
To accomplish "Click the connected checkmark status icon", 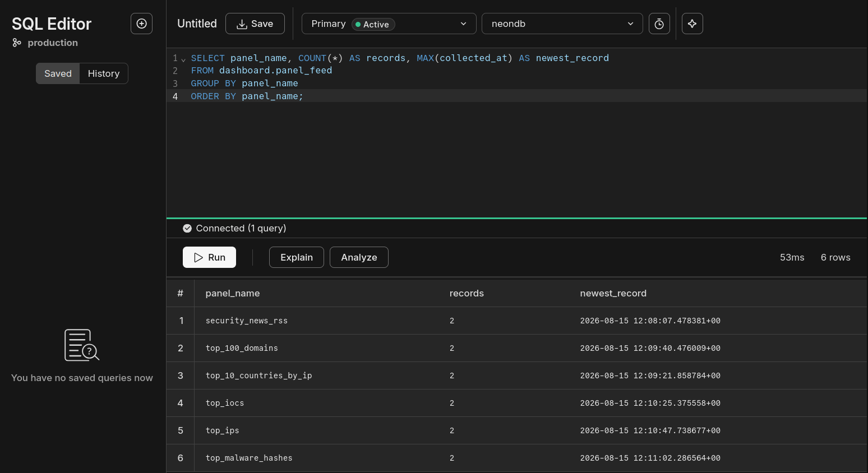I will [x=187, y=228].
